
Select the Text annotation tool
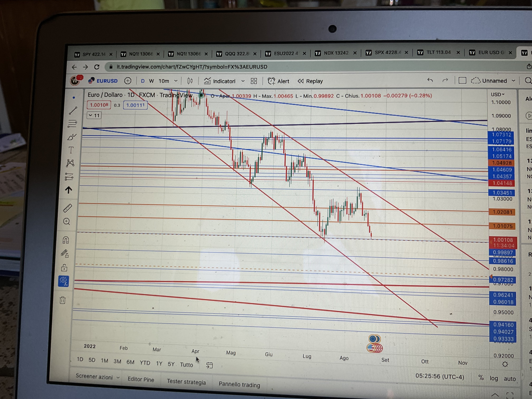pyautogui.click(x=71, y=150)
